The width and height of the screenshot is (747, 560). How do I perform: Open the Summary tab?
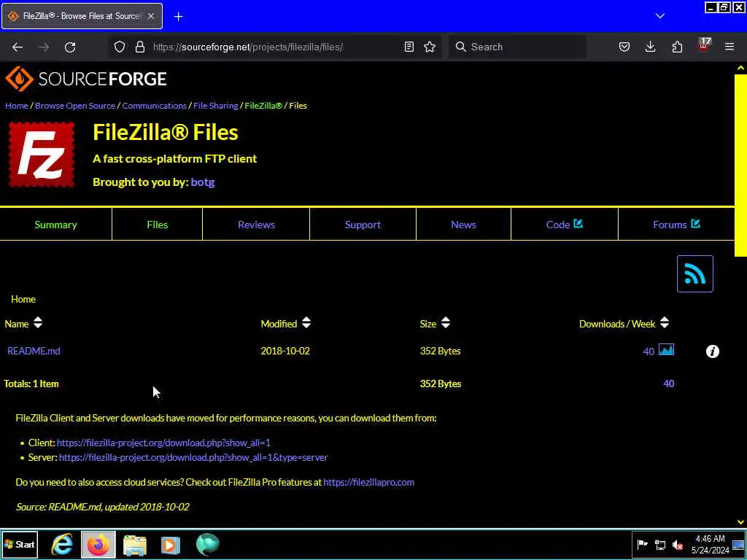point(55,225)
